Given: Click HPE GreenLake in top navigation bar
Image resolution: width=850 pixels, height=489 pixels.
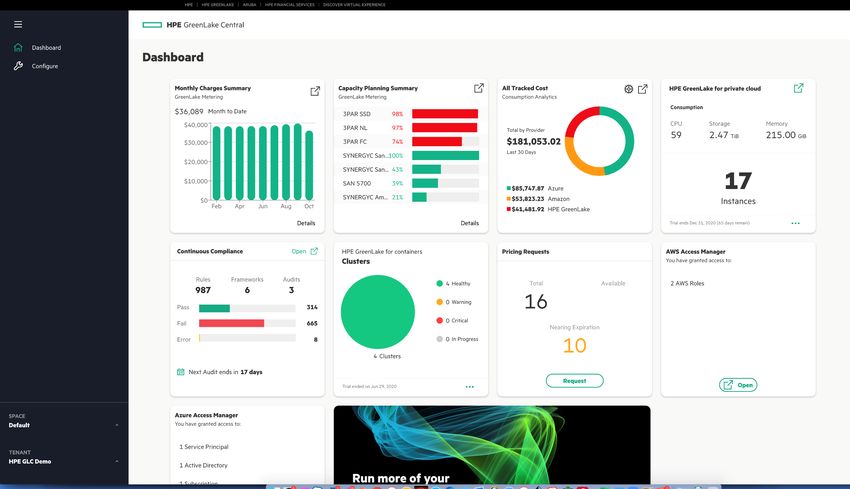Looking at the screenshot, I should [217, 4].
